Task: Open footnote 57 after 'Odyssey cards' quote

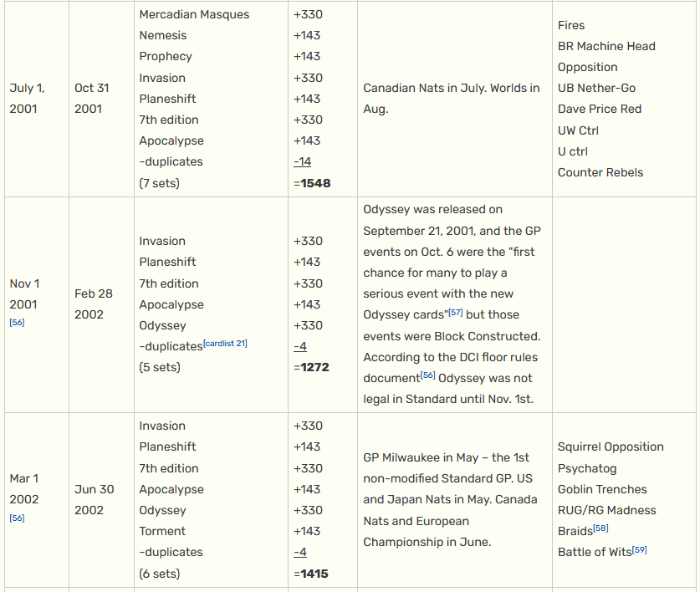Action: pyautogui.click(x=456, y=312)
